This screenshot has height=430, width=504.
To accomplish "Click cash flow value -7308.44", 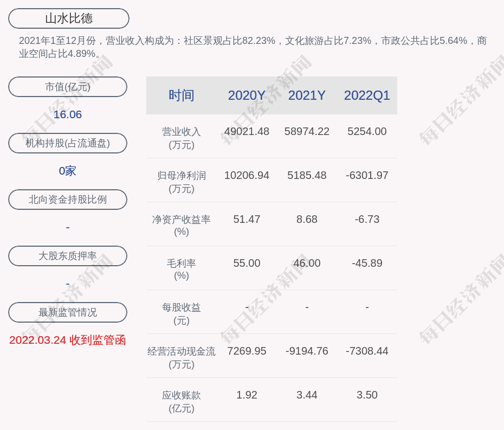I will click(367, 351).
